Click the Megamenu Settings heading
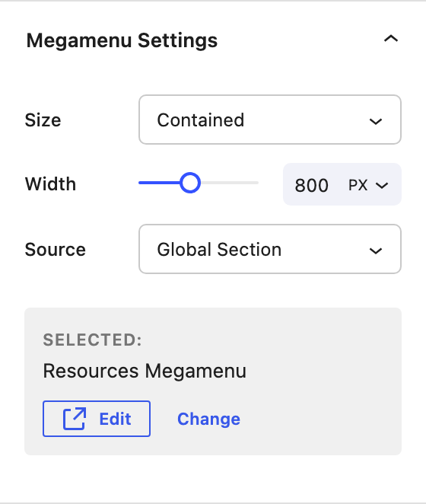The height and width of the screenshot is (504, 426). click(122, 40)
